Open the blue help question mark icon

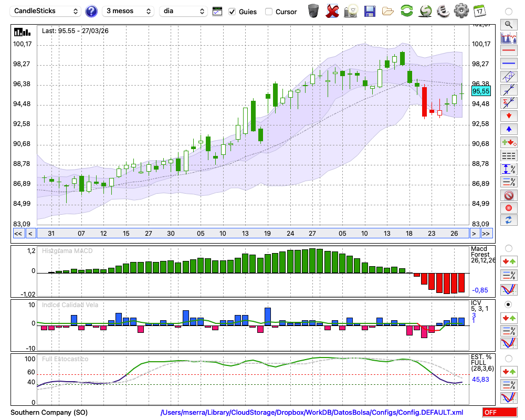coord(91,12)
